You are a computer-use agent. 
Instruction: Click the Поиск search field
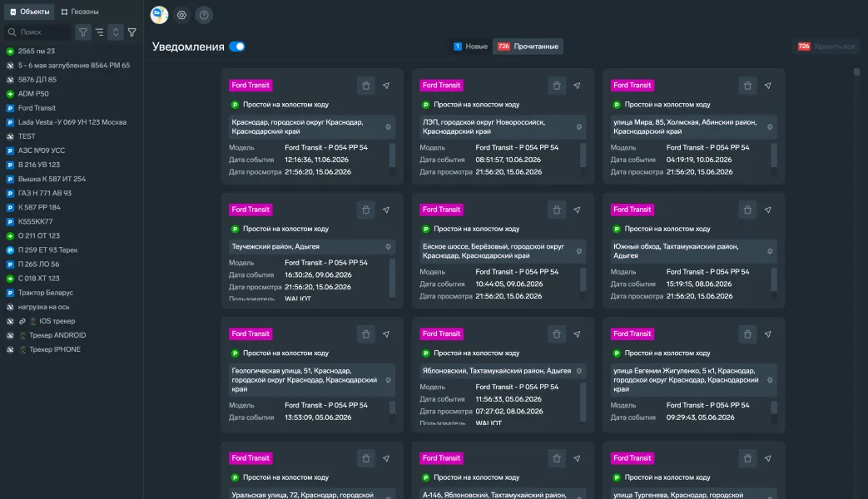[x=38, y=32]
